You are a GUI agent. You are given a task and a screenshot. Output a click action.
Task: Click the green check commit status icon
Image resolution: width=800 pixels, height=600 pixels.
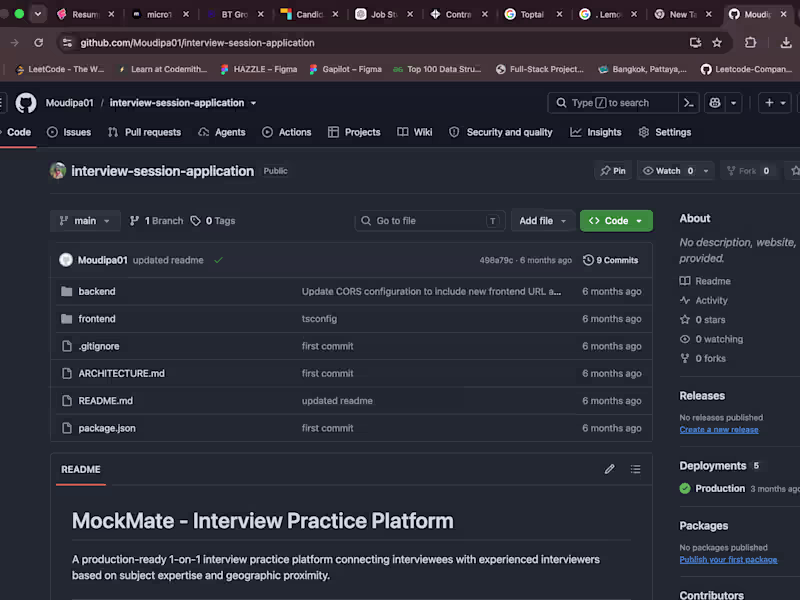(218, 261)
